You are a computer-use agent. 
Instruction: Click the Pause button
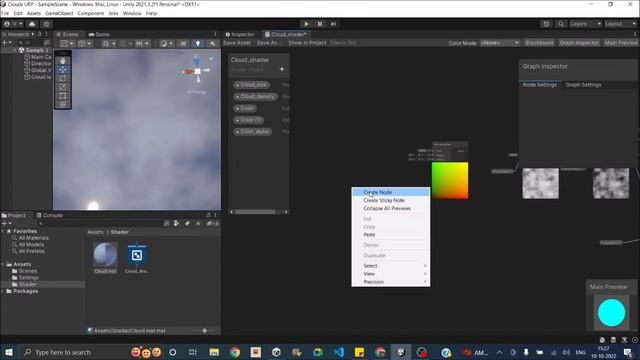(320, 24)
